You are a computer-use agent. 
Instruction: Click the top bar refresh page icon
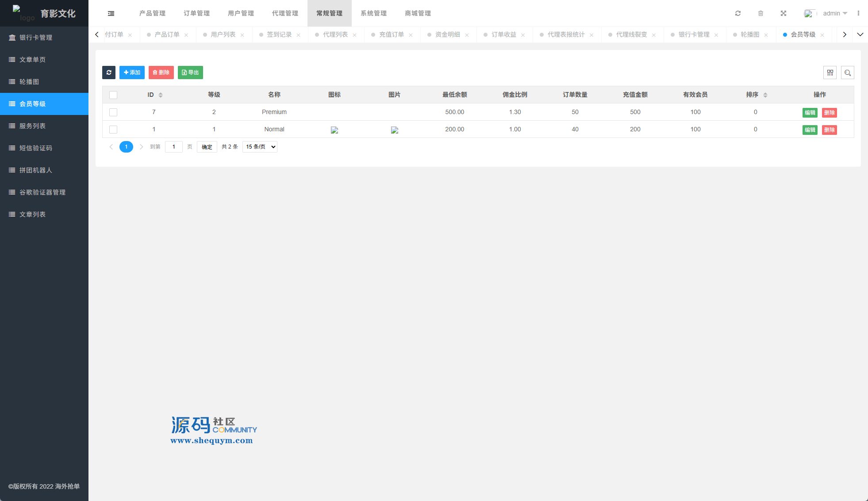738,13
